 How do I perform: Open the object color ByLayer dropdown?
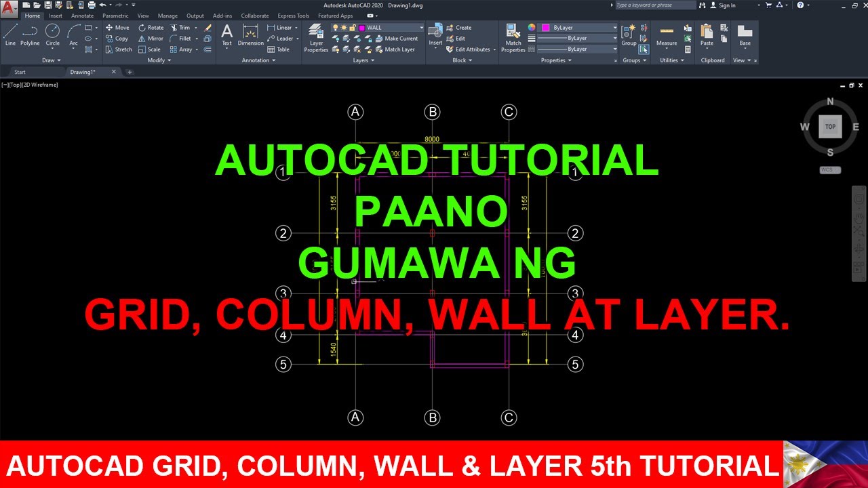(615, 28)
